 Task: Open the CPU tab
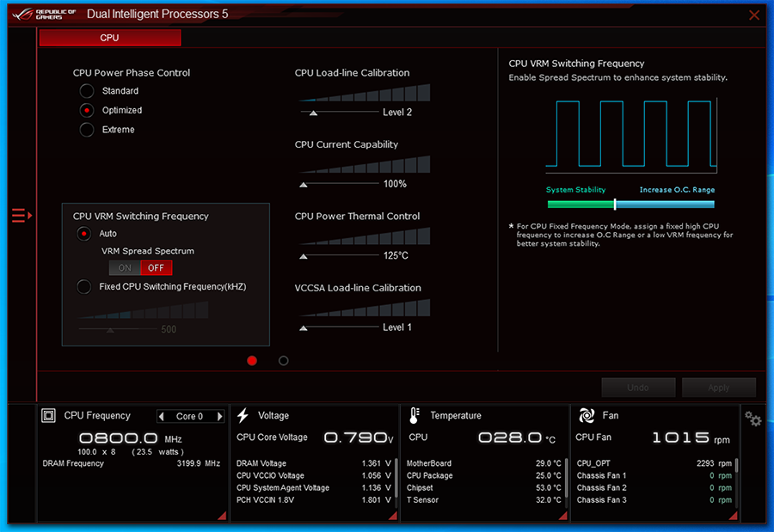110,38
